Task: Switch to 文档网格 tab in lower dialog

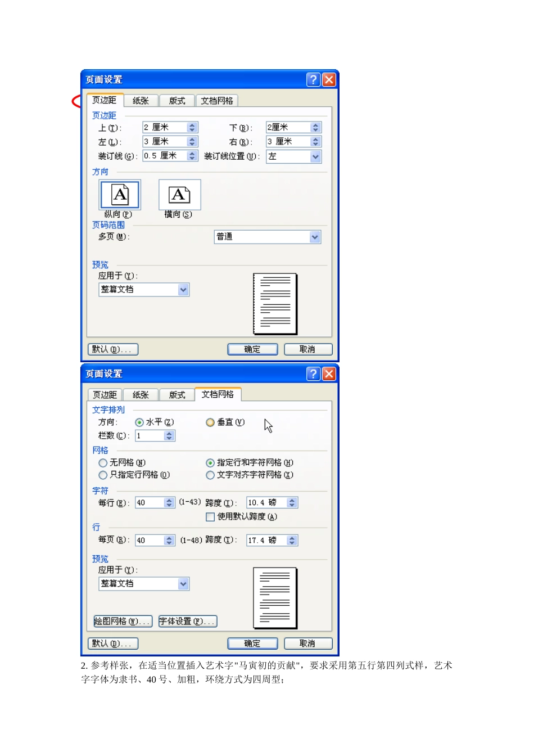Action: [218, 394]
